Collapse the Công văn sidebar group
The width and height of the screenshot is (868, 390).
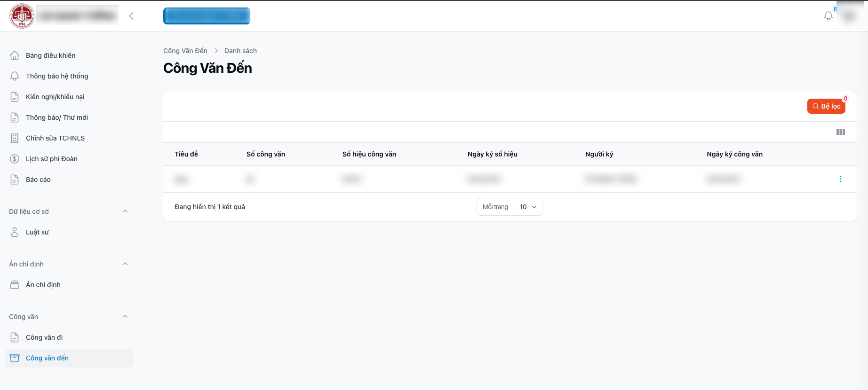pos(125,317)
